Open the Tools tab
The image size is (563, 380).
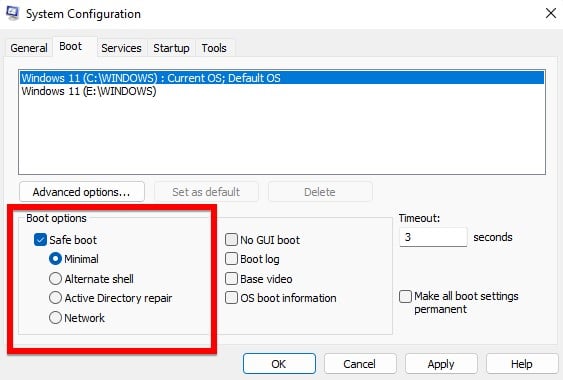point(214,48)
